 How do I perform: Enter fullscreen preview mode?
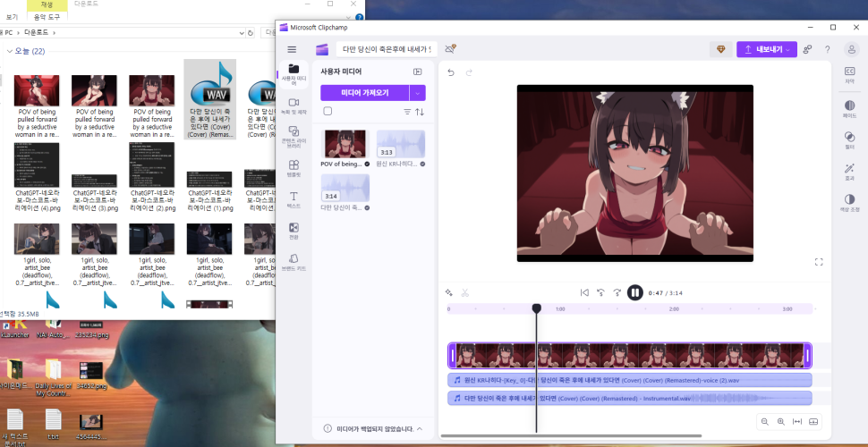[x=819, y=262]
